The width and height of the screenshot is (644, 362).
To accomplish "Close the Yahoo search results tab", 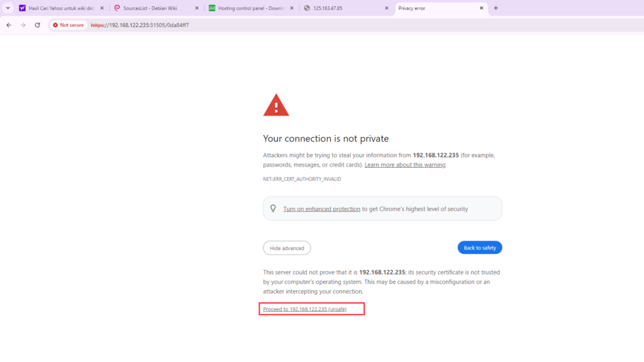I will pos(102,8).
